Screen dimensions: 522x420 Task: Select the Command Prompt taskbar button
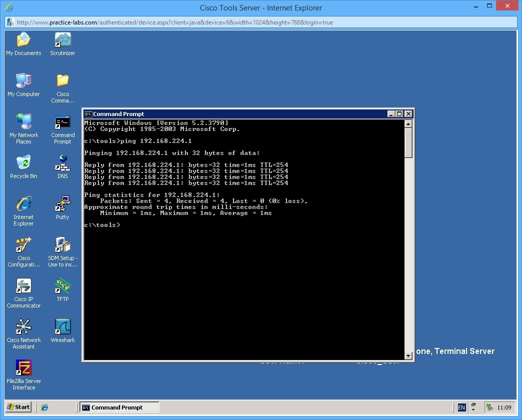coord(119,406)
